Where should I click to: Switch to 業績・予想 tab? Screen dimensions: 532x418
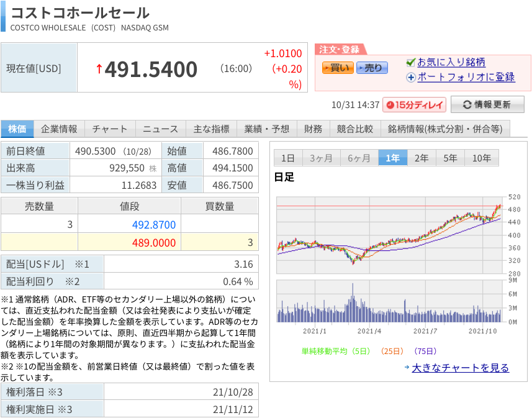(x=267, y=129)
